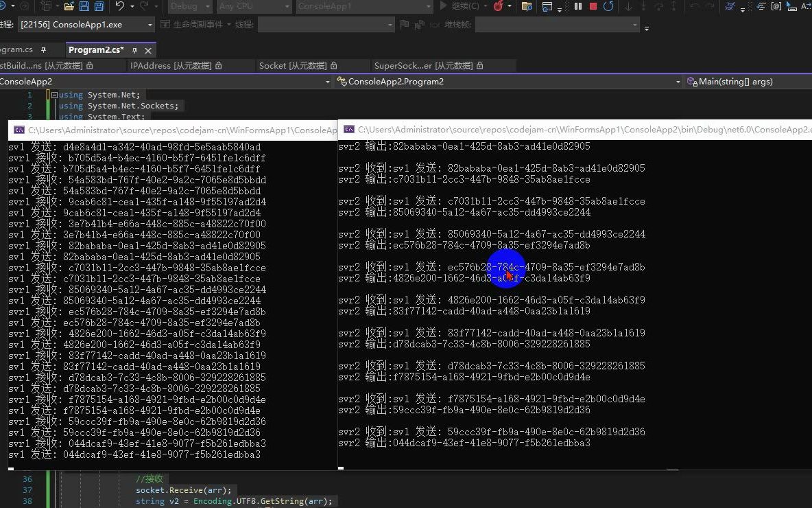Image resolution: width=812 pixels, height=508 pixels.
Task: Open the SuperSock...er [从元数据] tab
Action: (x=425, y=65)
